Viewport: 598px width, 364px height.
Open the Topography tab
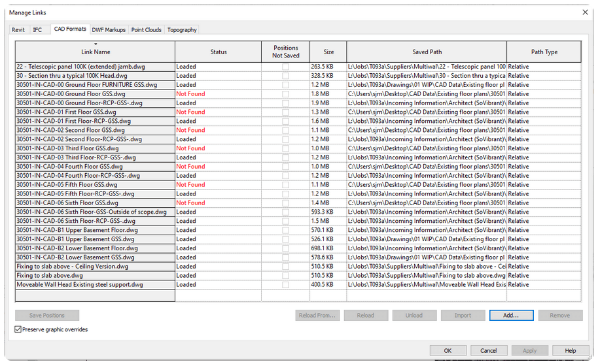point(181,29)
